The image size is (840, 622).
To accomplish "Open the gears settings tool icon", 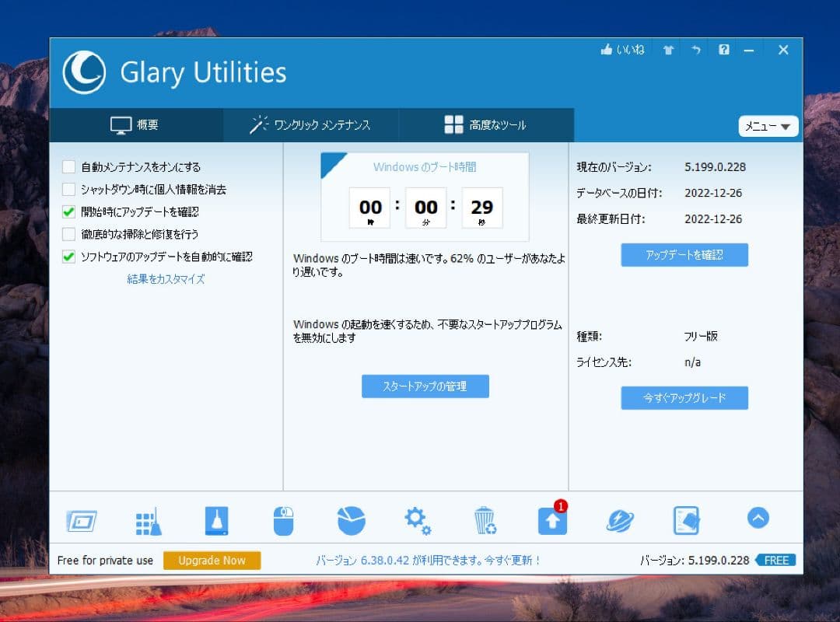I will 418,521.
